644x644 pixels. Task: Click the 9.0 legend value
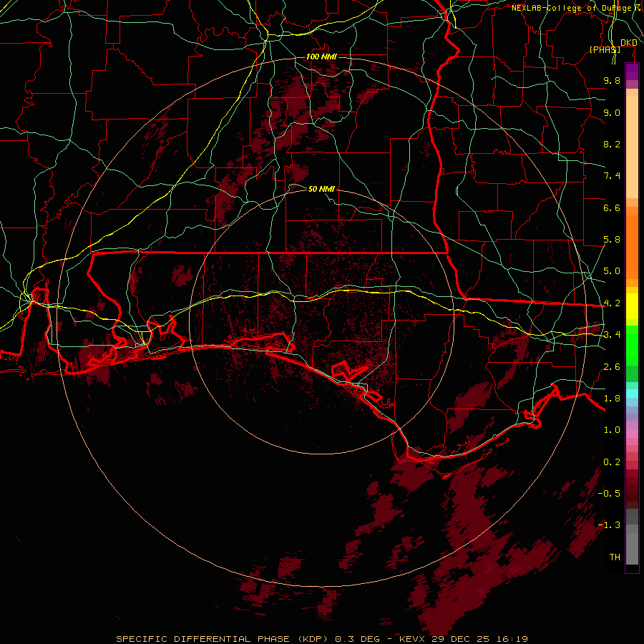612,113
